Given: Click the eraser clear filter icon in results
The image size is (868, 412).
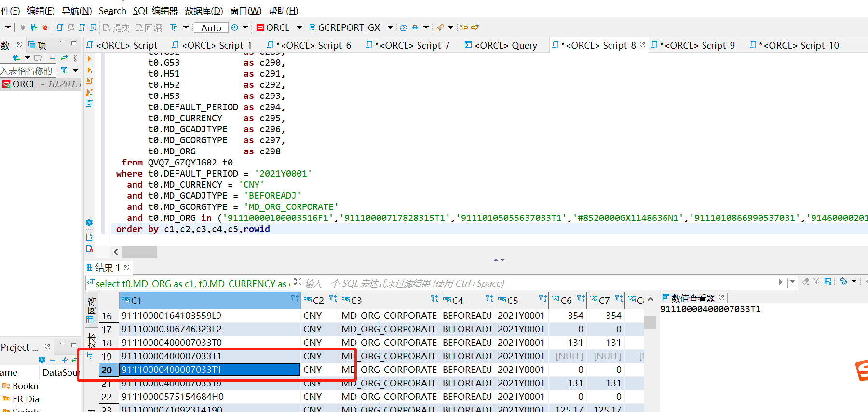Looking at the screenshot, I should click(x=805, y=281).
